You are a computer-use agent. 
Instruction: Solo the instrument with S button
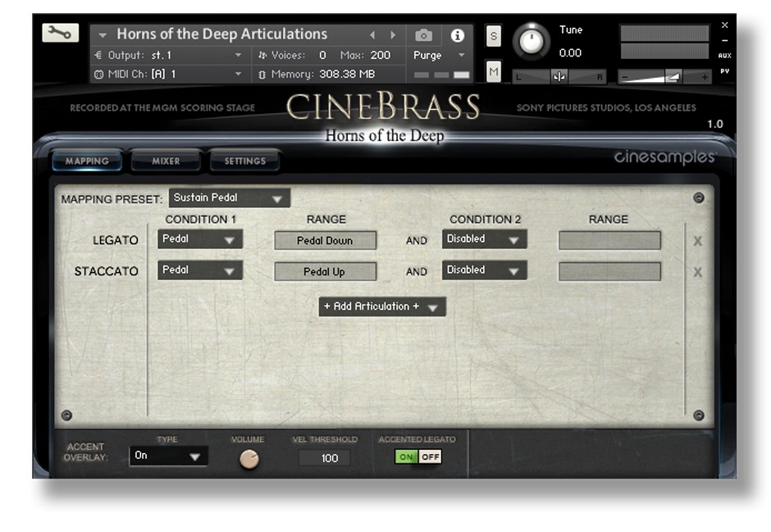click(x=494, y=36)
